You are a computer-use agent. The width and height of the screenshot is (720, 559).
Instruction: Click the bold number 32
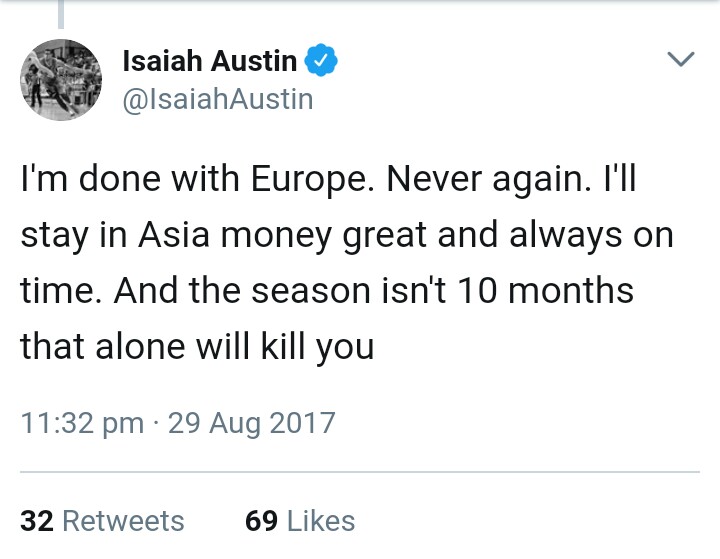[36, 521]
